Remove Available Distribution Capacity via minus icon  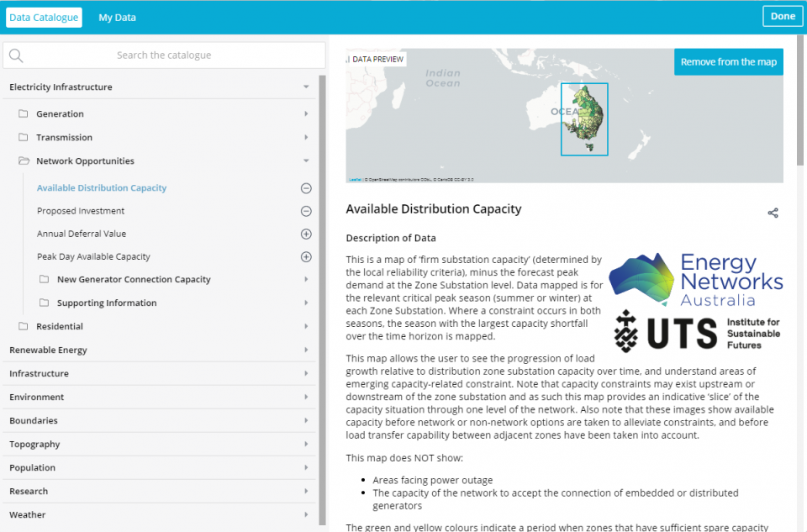[306, 188]
